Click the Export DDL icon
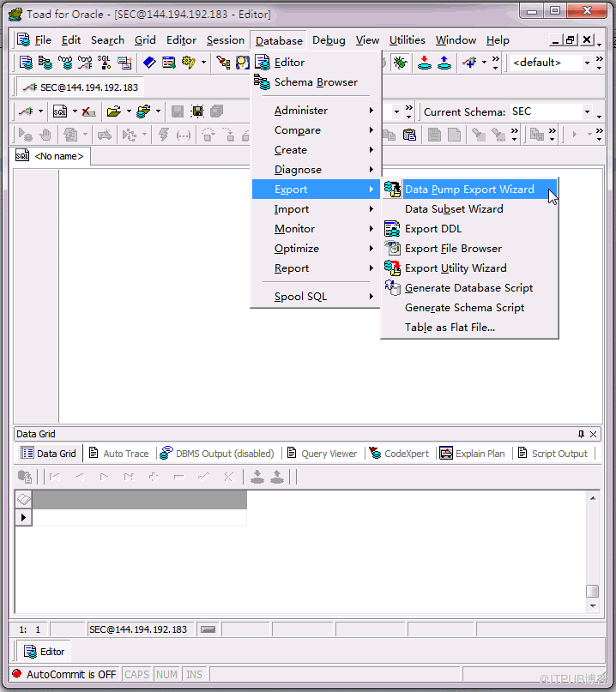 tap(392, 229)
